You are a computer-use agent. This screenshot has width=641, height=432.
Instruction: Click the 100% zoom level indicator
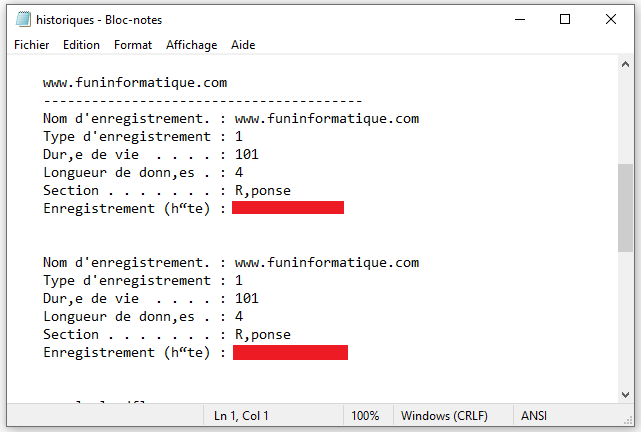click(365, 416)
